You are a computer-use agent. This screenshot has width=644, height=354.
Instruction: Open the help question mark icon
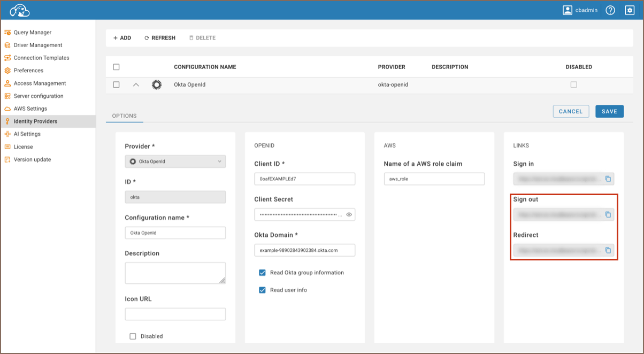pos(610,10)
